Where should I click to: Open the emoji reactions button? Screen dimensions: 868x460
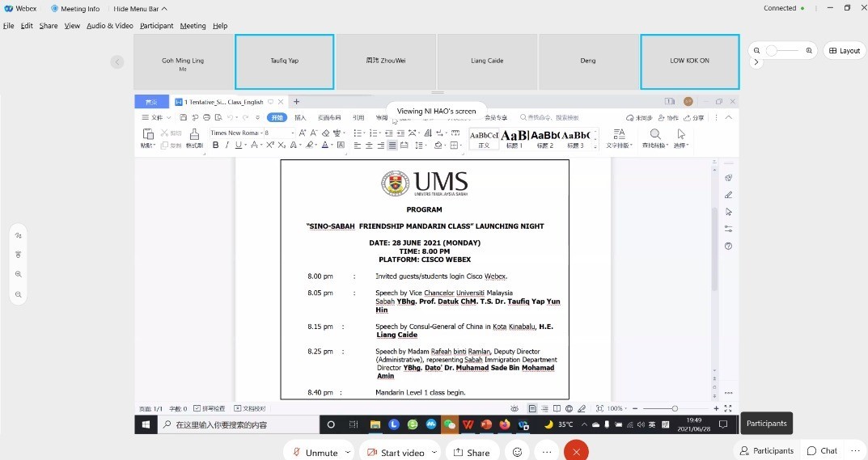click(x=517, y=452)
